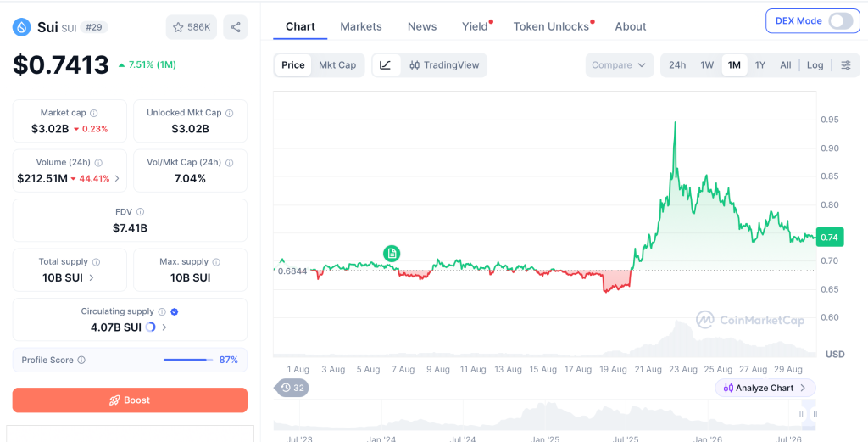Click the $0.7413 price text
This screenshot has width=868, height=442.
61,64
